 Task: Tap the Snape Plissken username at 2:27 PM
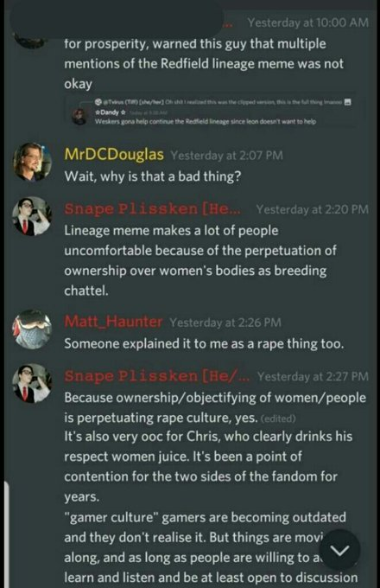tap(156, 376)
